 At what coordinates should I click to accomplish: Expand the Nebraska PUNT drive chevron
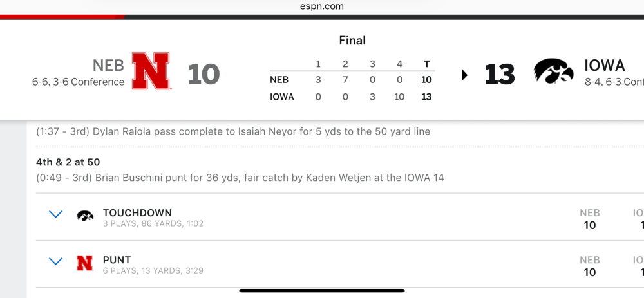pyautogui.click(x=55, y=261)
